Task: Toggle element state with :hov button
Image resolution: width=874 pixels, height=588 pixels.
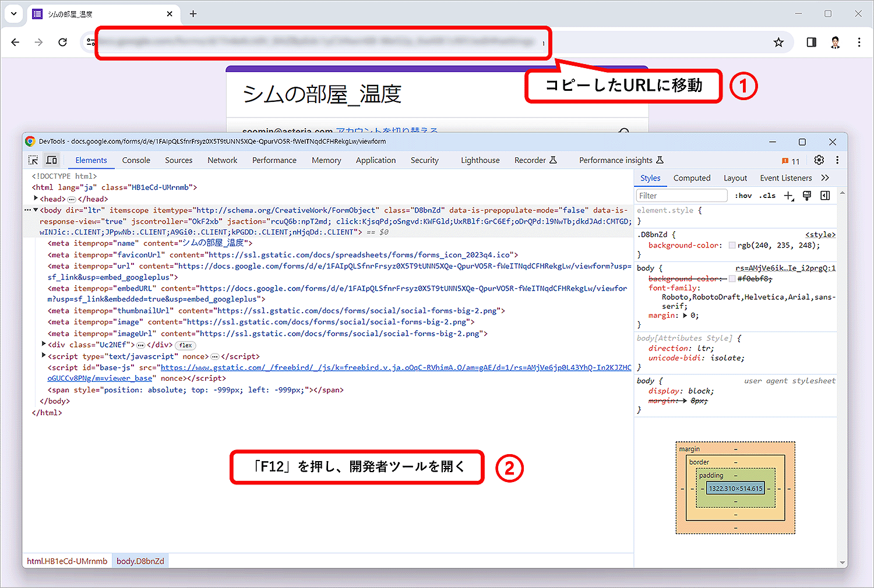Action: 743,196
